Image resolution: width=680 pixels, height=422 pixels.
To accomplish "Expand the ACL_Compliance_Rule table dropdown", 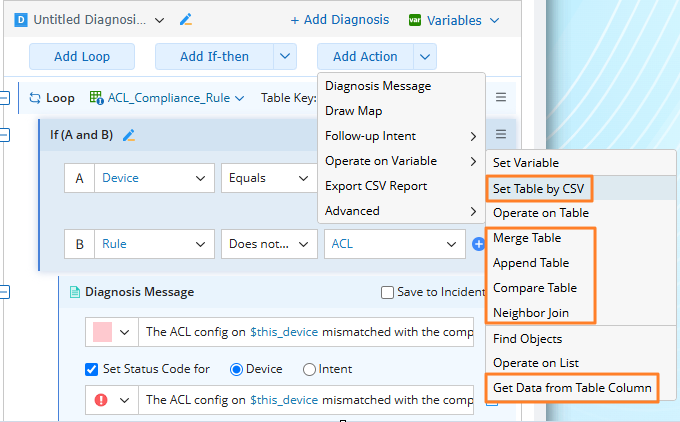I will (168, 98).
